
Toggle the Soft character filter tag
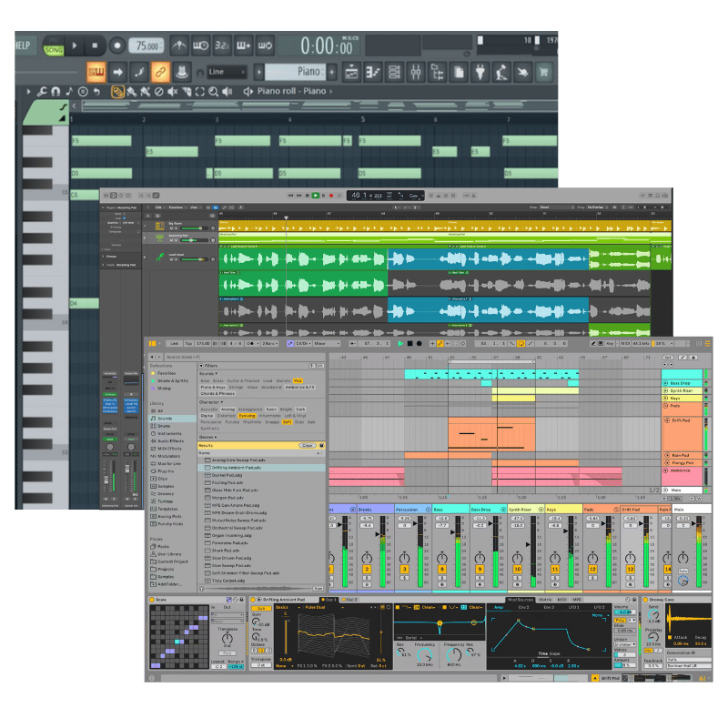[287, 422]
